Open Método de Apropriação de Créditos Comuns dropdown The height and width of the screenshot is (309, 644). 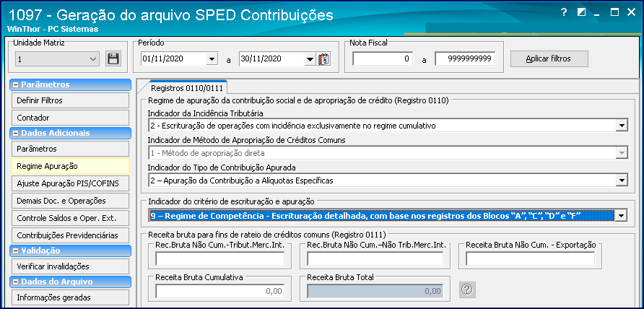click(x=622, y=153)
